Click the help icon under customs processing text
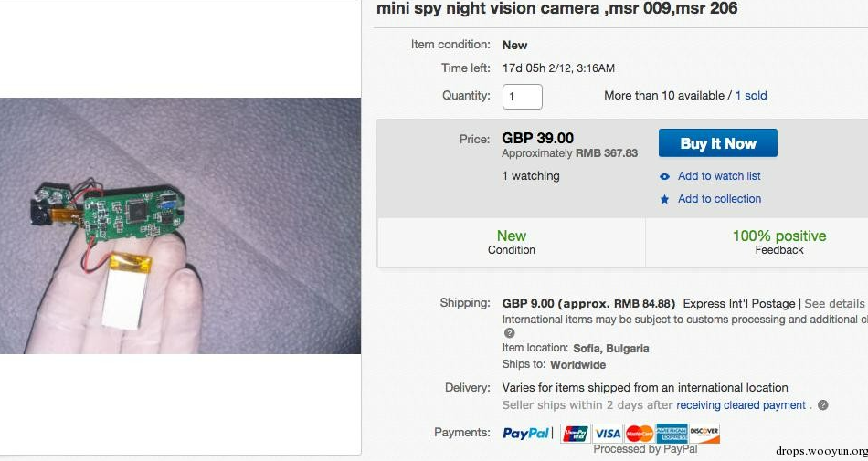Image resolution: width=868 pixels, height=461 pixels. click(x=509, y=333)
